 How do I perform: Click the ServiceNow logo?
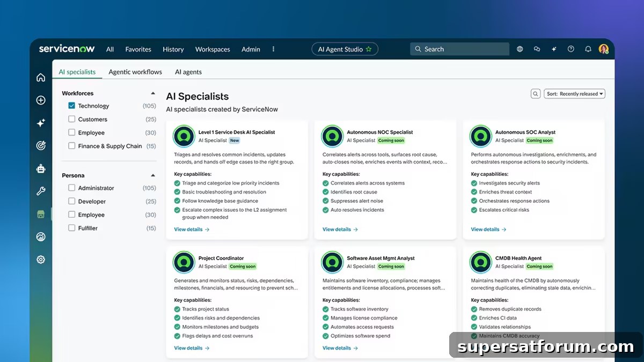[x=67, y=49]
